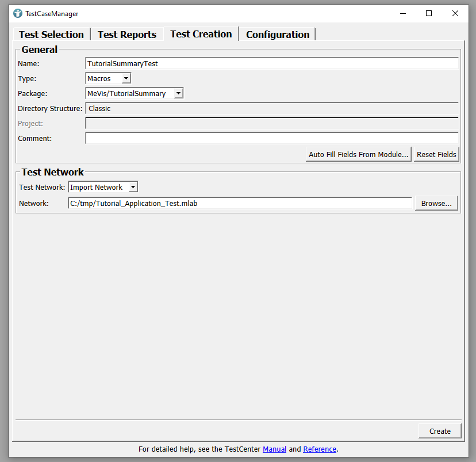Switch to the Test Selection tab

click(x=51, y=35)
